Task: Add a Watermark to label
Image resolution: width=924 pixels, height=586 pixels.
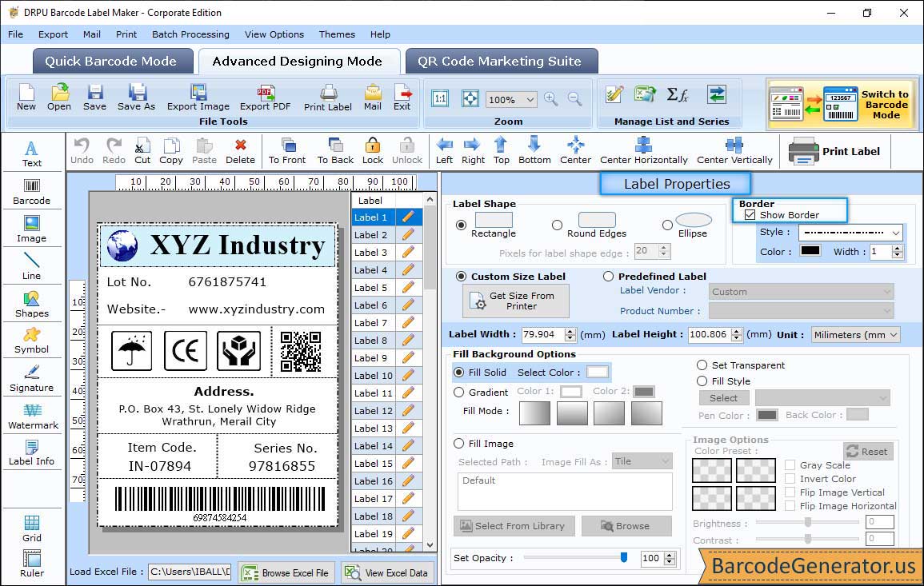Action: (33, 416)
